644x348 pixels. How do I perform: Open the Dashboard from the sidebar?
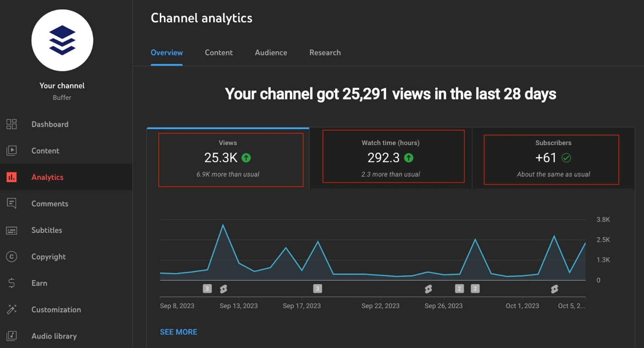50,124
